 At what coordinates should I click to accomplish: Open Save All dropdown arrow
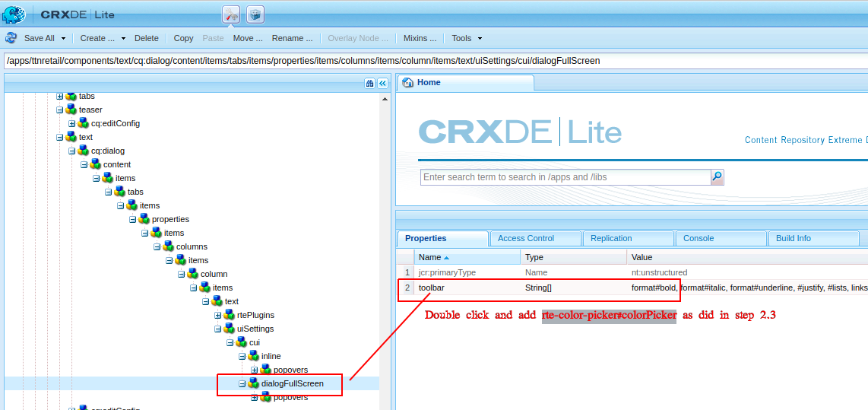63,38
